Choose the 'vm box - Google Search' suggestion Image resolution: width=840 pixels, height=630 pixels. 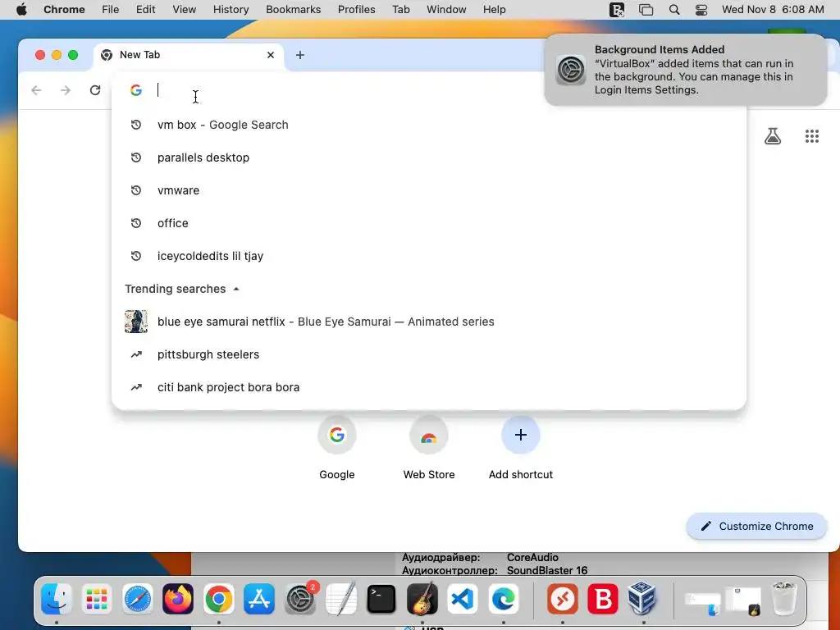[x=428, y=125]
